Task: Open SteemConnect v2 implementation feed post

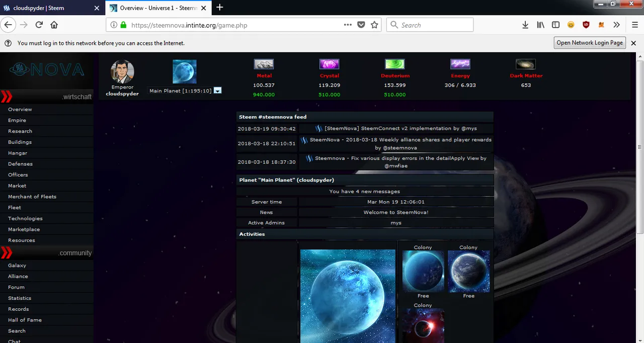Action: pos(400,129)
